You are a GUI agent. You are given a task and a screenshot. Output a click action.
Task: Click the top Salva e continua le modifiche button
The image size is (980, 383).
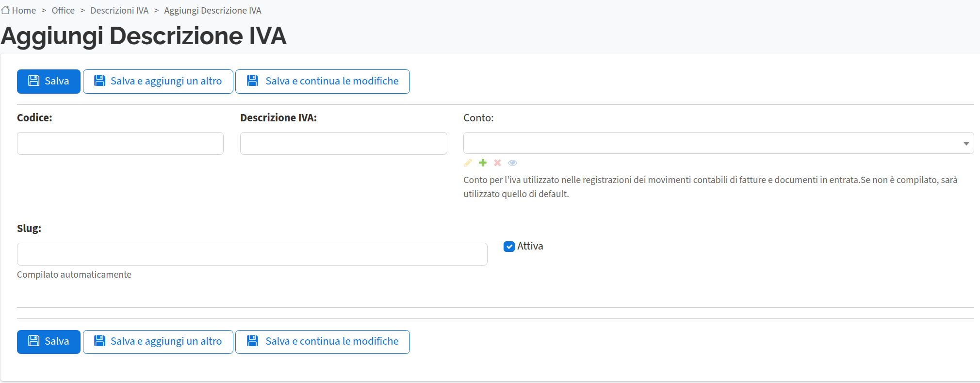pyautogui.click(x=323, y=82)
